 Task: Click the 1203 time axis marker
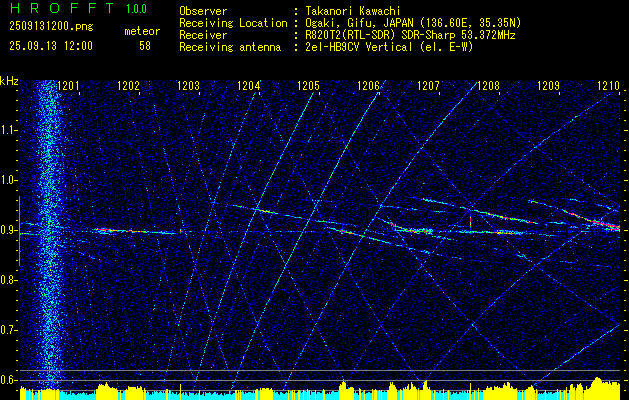point(189,85)
